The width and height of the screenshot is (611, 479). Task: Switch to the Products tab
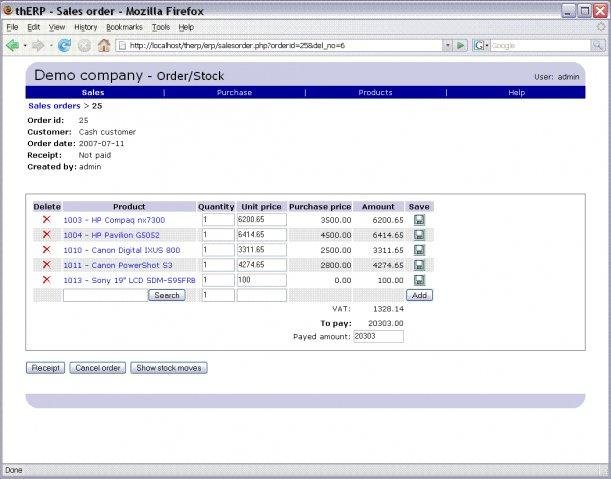(x=375, y=92)
